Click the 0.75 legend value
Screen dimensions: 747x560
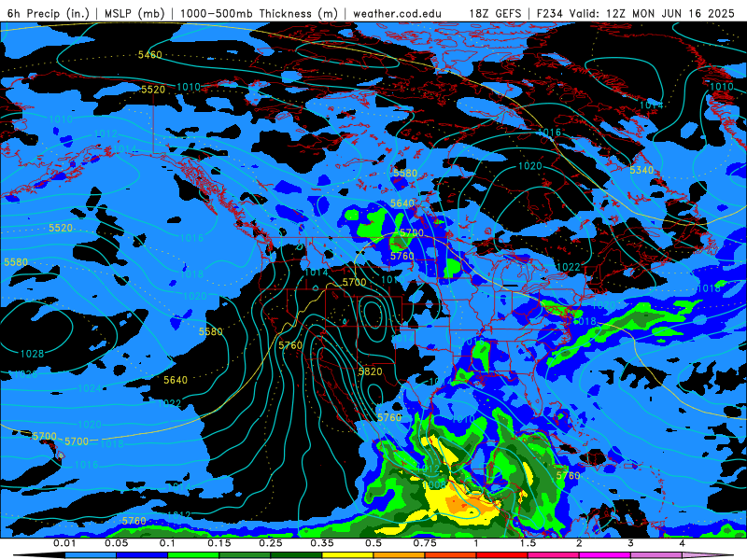point(425,543)
